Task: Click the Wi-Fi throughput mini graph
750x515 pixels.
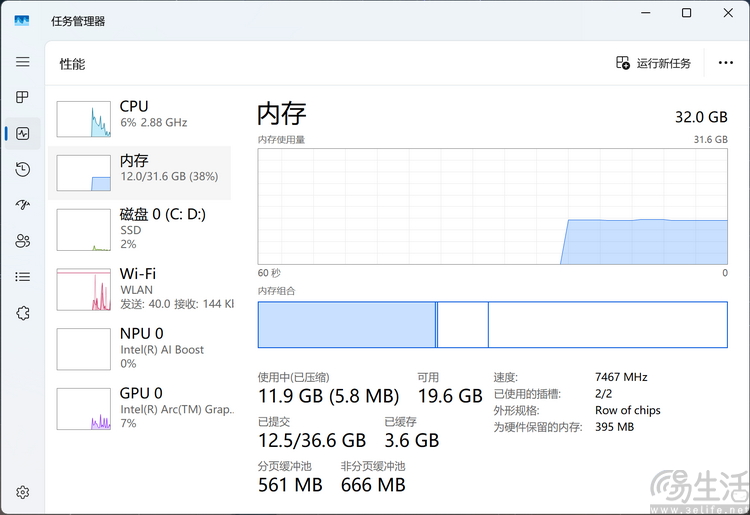Action: (84, 289)
